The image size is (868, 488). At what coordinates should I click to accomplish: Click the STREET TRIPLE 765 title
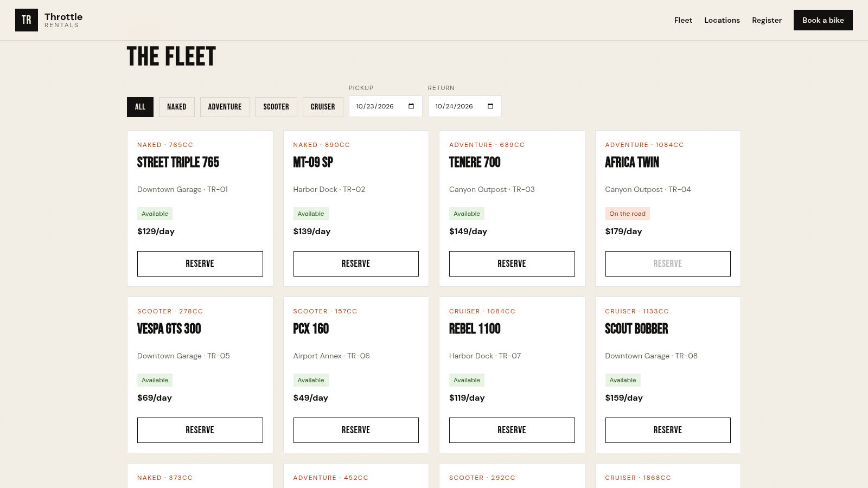(x=178, y=162)
